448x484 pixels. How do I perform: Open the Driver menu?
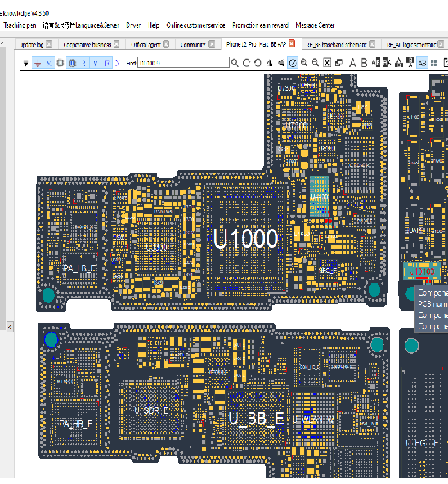click(133, 25)
